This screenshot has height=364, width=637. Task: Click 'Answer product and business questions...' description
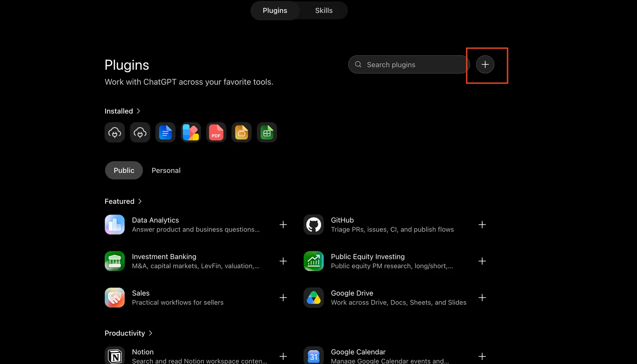(x=196, y=230)
